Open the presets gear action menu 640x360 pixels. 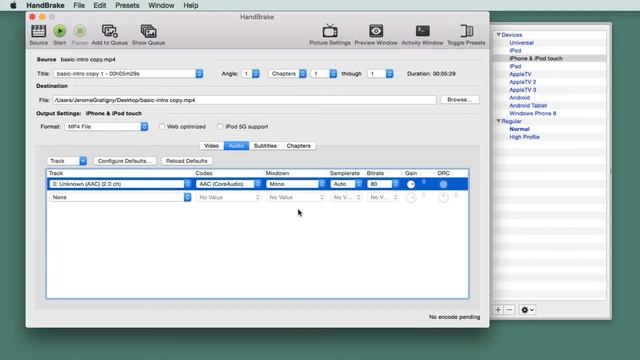click(527, 310)
